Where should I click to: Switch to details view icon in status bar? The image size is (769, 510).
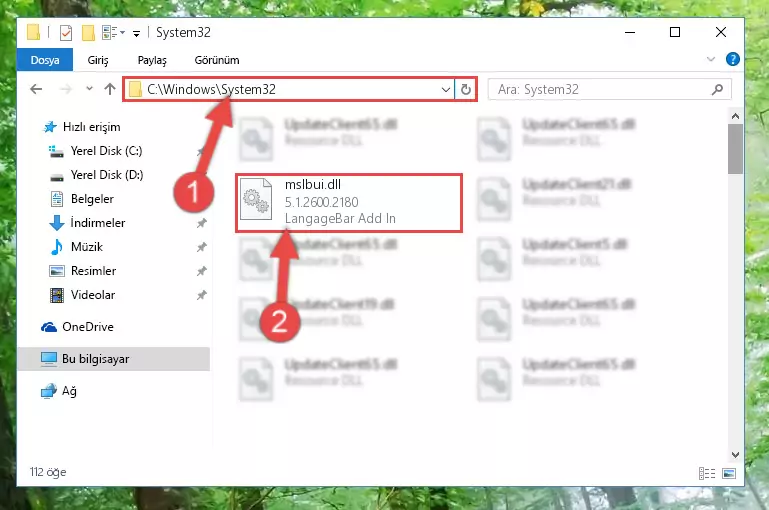click(x=707, y=473)
